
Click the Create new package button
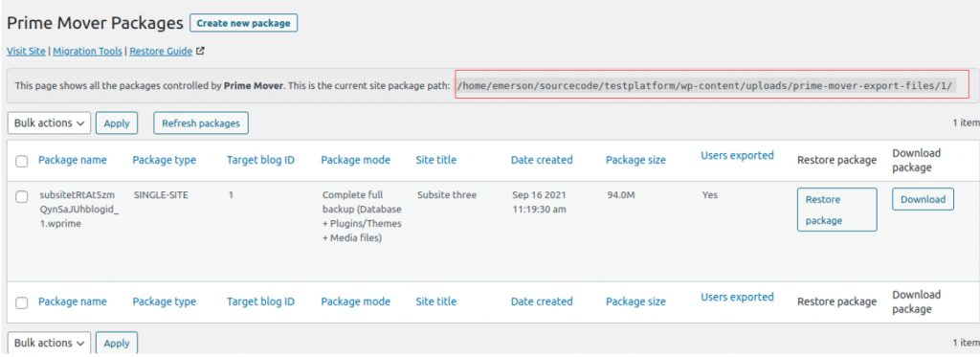click(x=244, y=23)
